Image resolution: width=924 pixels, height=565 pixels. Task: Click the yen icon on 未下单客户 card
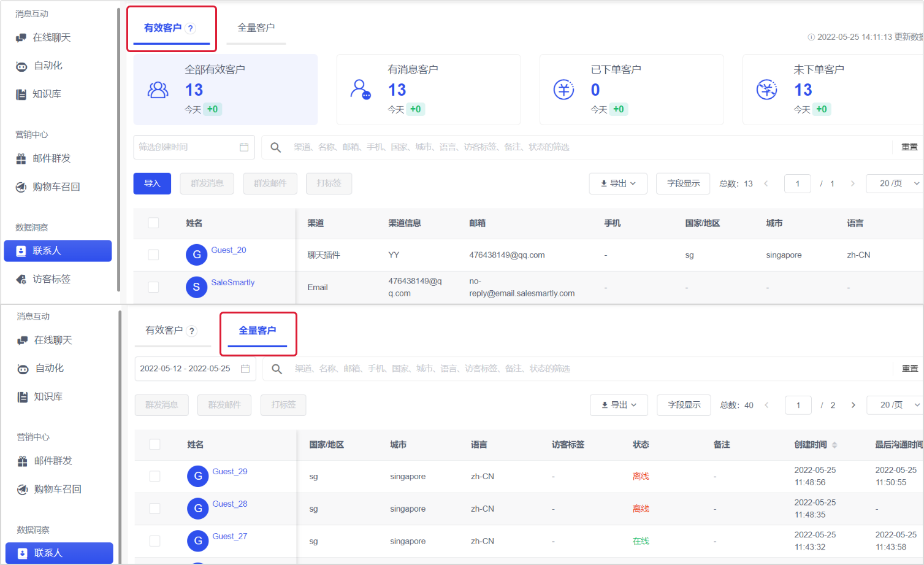click(x=767, y=90)
